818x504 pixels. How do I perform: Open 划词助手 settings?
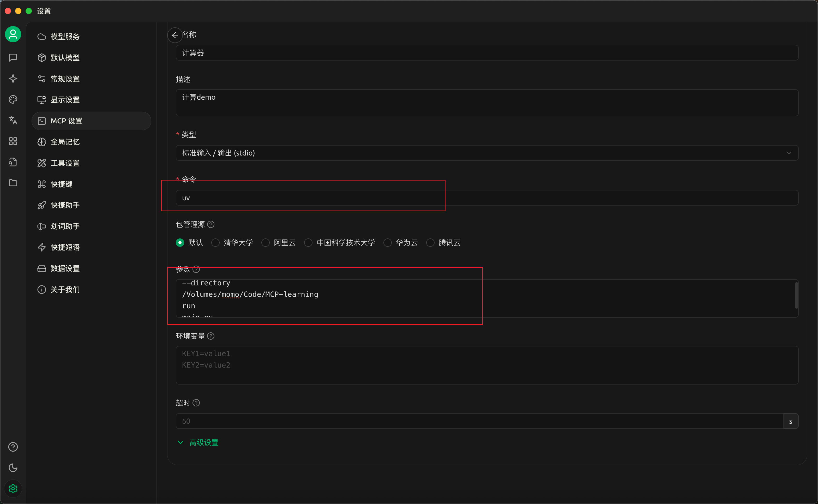91,226
